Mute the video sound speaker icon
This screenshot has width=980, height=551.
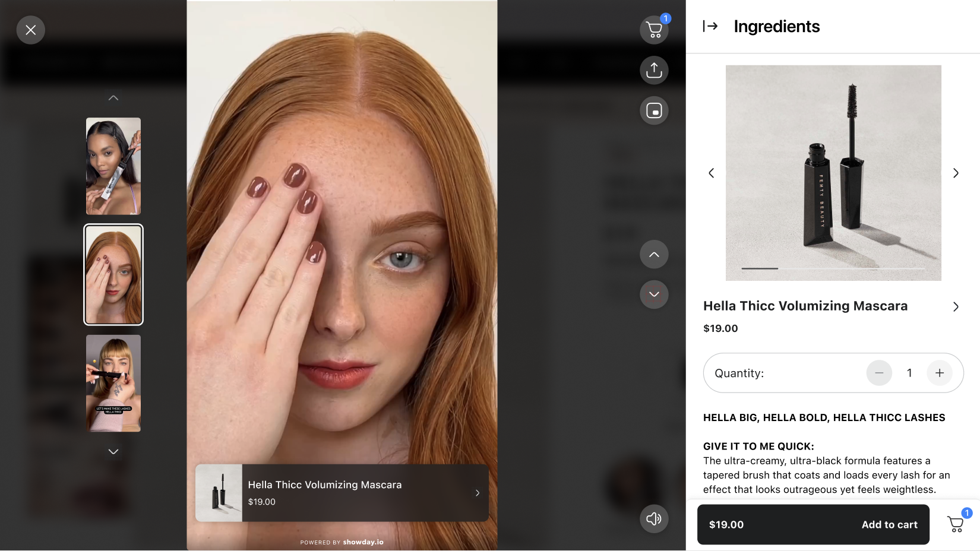tap(654, 519)
